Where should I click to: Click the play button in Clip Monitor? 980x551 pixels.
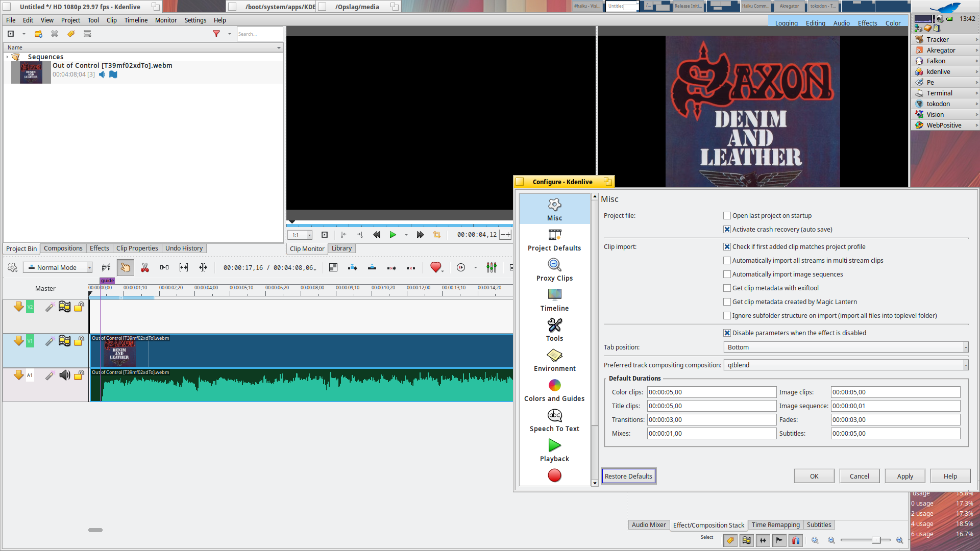tap(393, 235)
